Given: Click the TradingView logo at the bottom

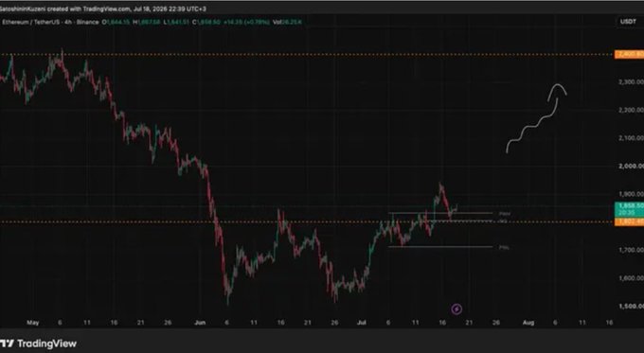Looking at the screenshot, I should (38, 344).
